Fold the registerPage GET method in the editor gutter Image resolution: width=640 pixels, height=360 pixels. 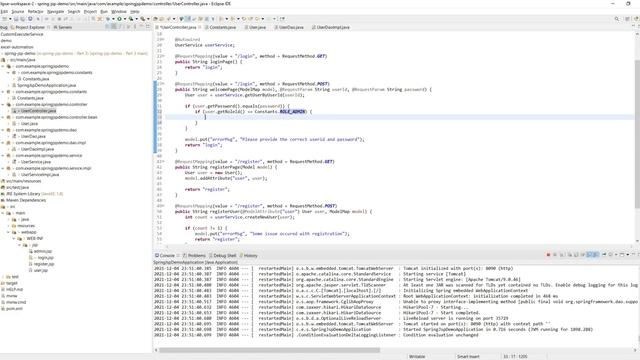[x=163, y=162]
